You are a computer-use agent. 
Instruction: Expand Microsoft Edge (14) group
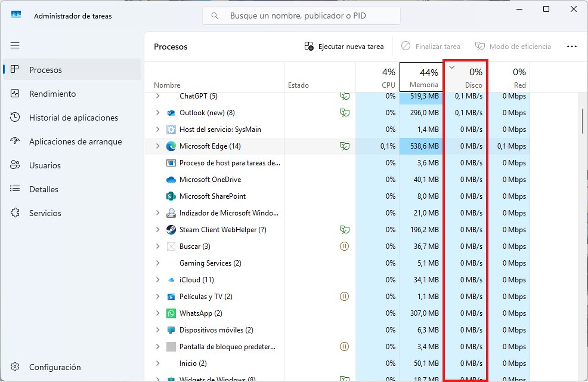(x=158, y=146)
